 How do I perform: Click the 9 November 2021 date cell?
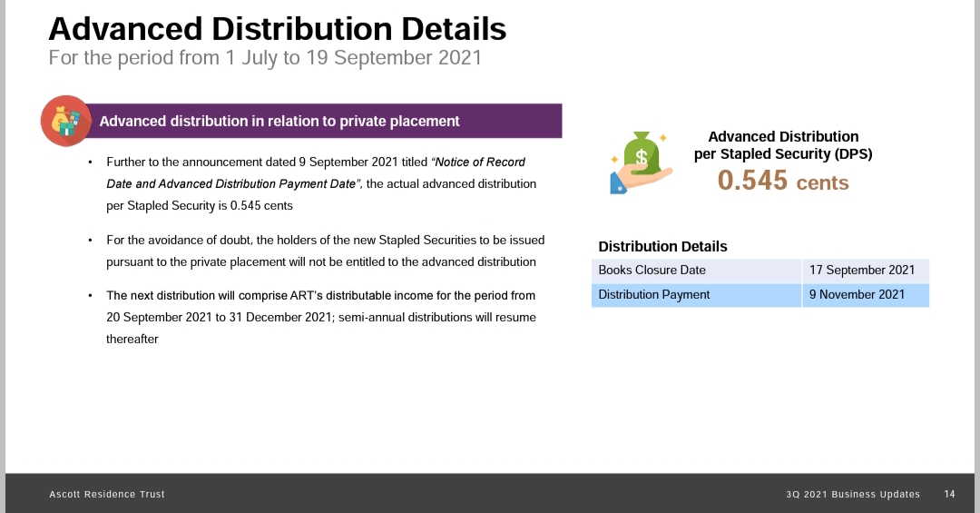point(866,295)
